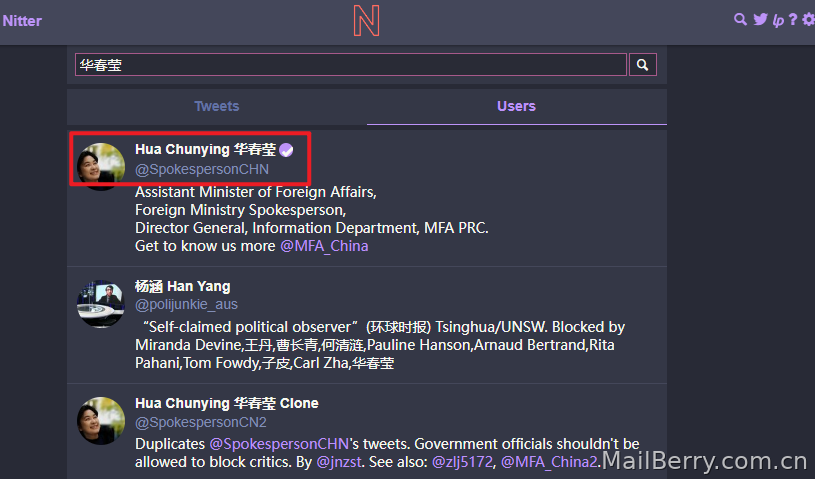Open @zlj5172 link in Clone bio
The image size is (815, 479).
click(462, 462)
